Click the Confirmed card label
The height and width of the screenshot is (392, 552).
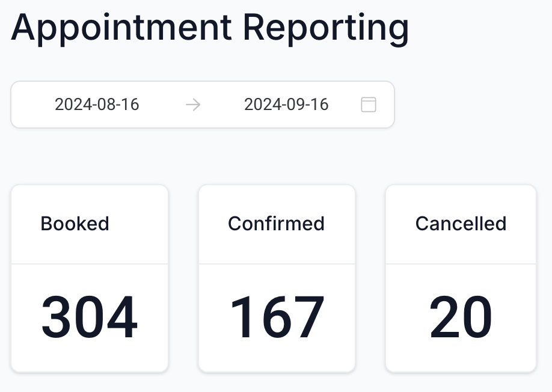coord(276,224)
